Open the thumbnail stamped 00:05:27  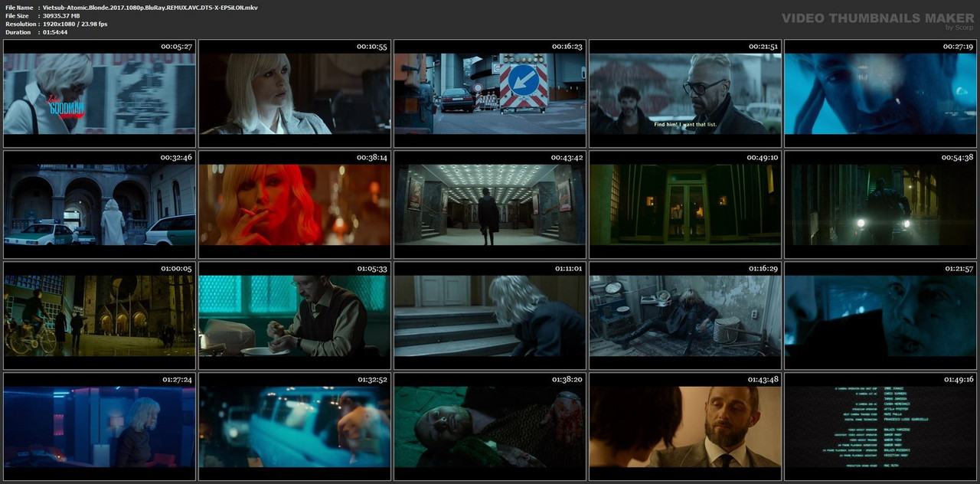[100, 93]
